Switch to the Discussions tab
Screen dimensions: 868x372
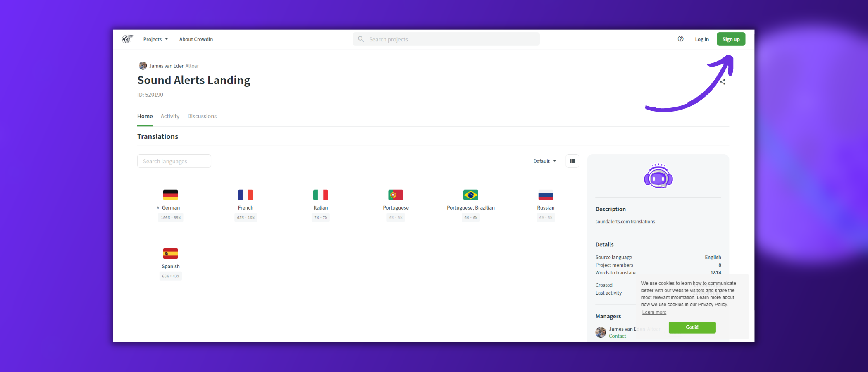pyautogui.click(x=202, y=117)
